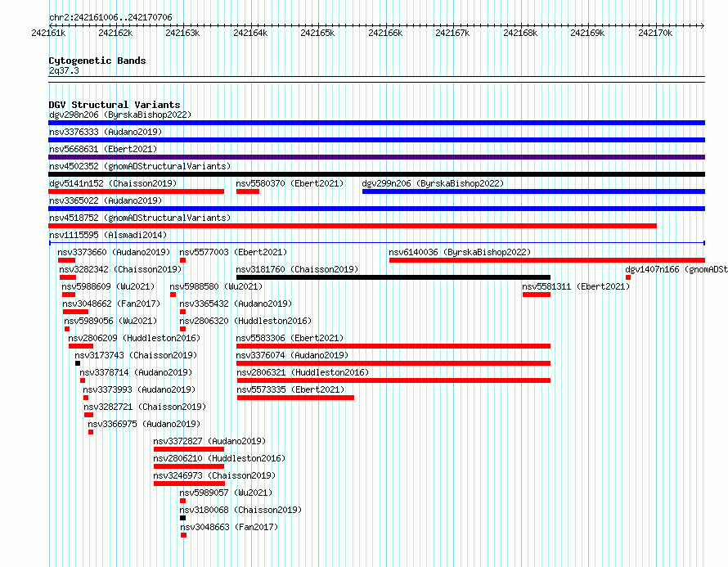
Task: Select the nsv5668631 (Ebert2021) label
Action: click(103, 149)
